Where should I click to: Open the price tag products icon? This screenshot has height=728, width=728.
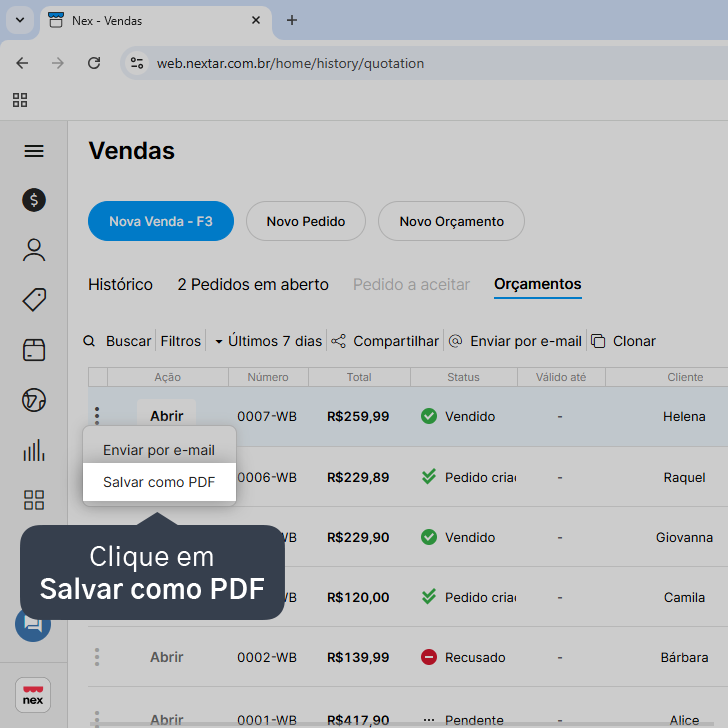pyautogui.click(x=34, y=300)
